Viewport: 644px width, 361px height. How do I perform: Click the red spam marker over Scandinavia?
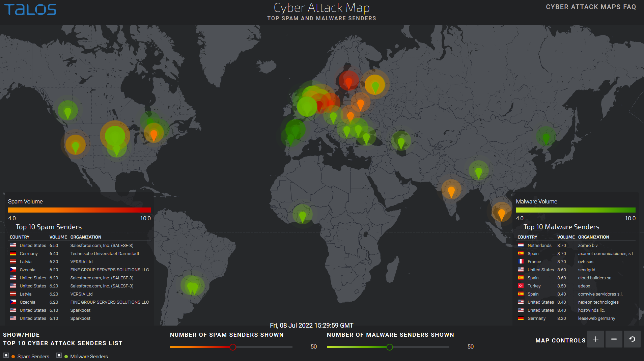click(348, 82)
